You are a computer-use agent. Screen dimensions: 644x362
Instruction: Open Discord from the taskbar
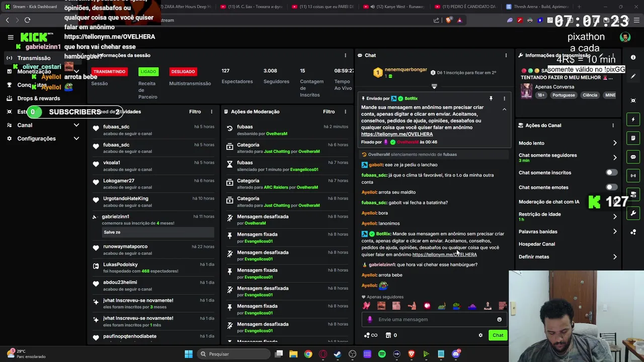456,354
